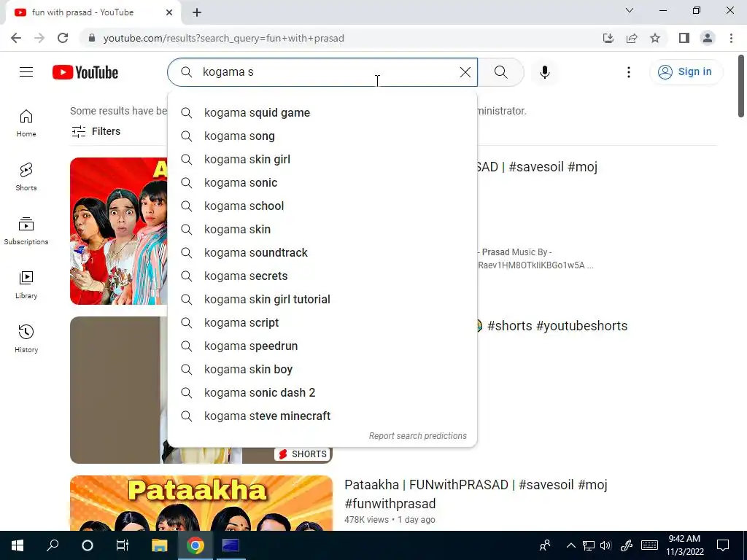Choose the 'kogama skin' suggestion

pyautogui.click(x=322, y=230)
